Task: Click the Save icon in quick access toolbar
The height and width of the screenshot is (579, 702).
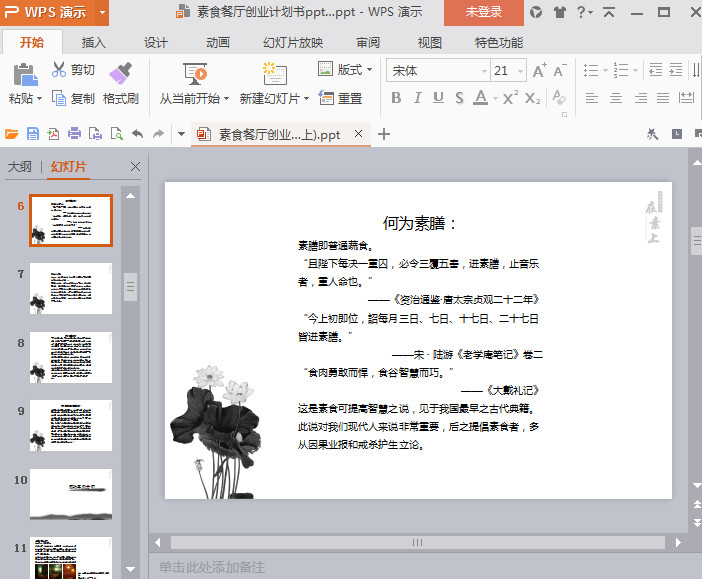Action: pyautogui.click(x=33, y=134)
